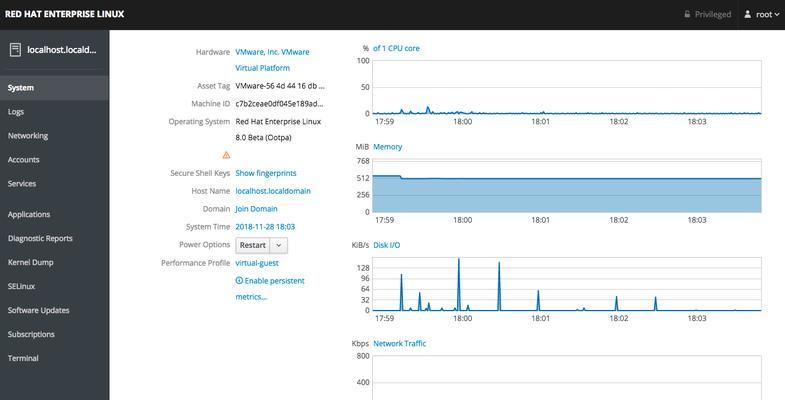The height and width of the screenshot is (400, 785).
Task: Change system time 2018-11-28 18:03 link
Action: click(x=265, y=227)
